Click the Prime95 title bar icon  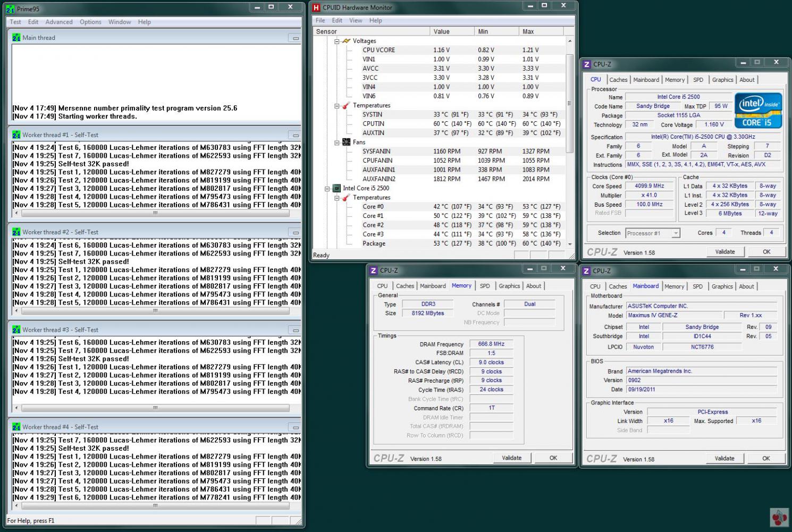(x=10, y=9)
